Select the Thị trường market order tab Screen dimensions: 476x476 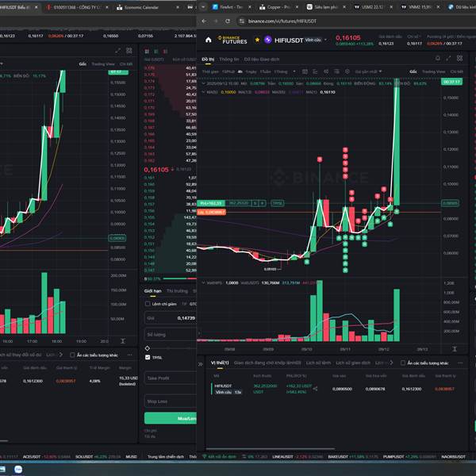click(177, 291)
